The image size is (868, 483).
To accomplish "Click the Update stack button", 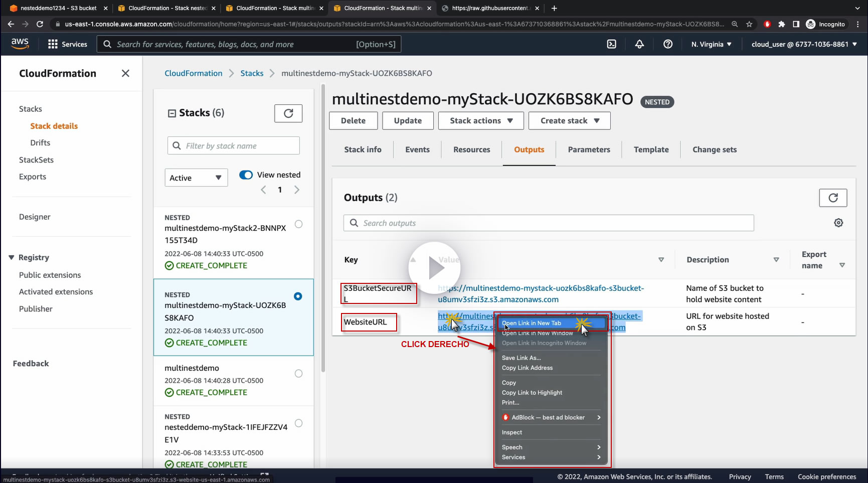I will (x=408, y=120).
